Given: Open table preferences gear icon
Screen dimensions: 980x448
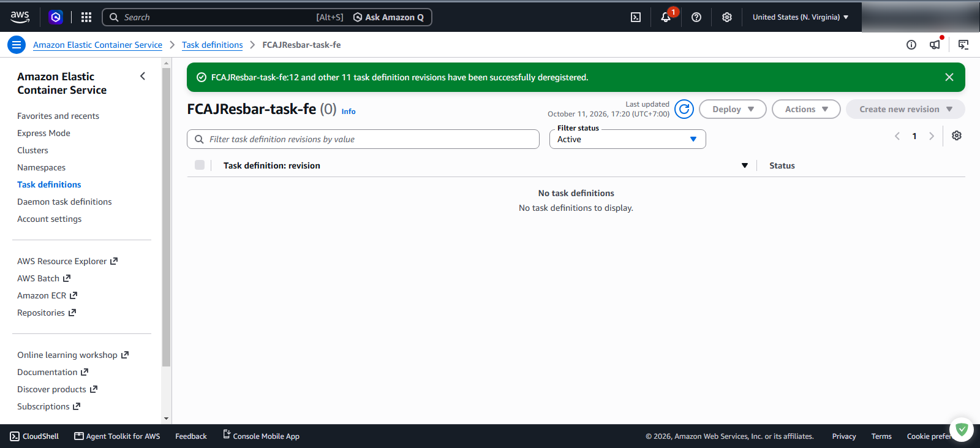Looking at the screenshot, I should click(x=957, y=135).
